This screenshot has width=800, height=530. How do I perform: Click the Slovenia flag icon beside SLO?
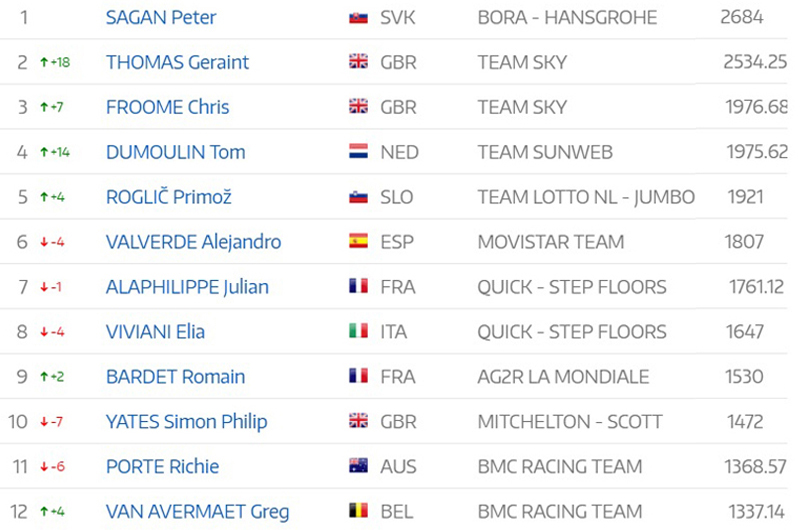pos(358,197)
